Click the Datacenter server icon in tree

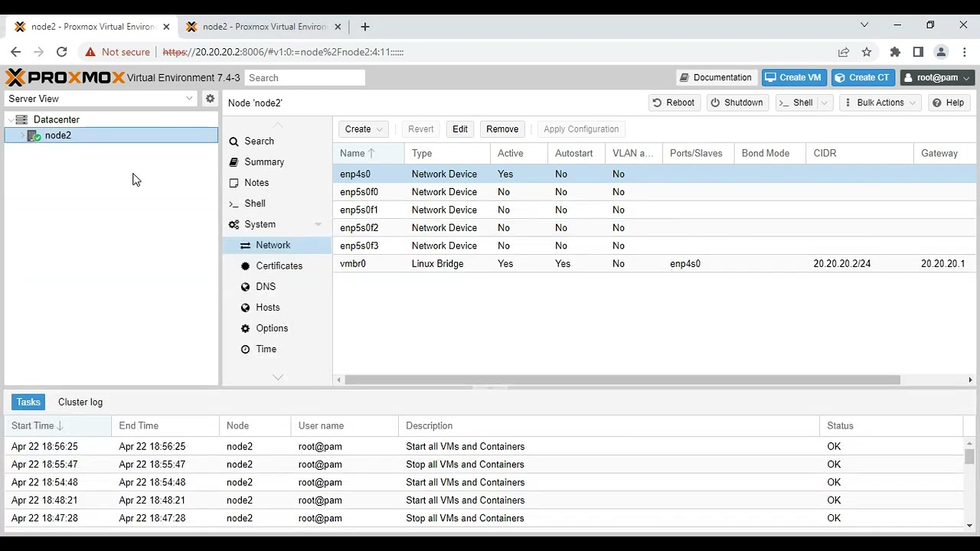(x=21, y=119)
